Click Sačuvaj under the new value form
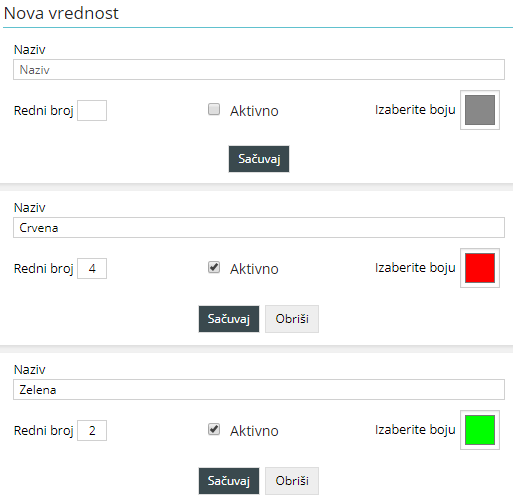 point(259,159)
